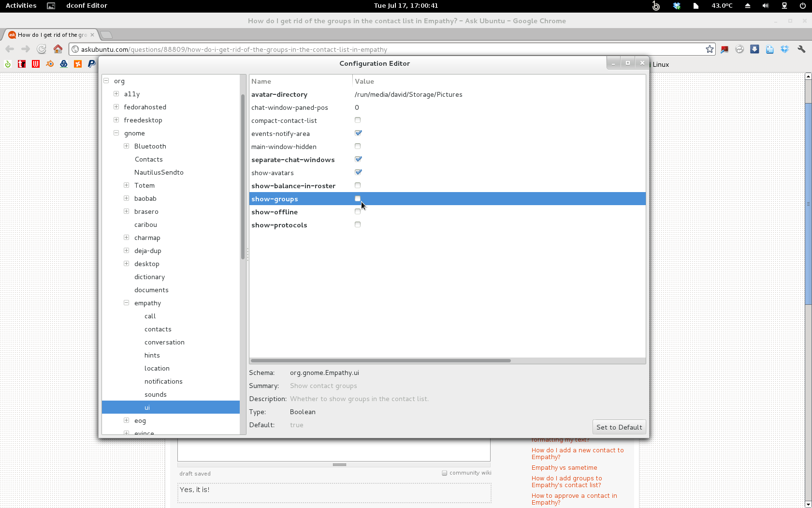Bookmark the page with the star icon
Image resolution: width=812 pixels, height=508 pixels.
710,49
